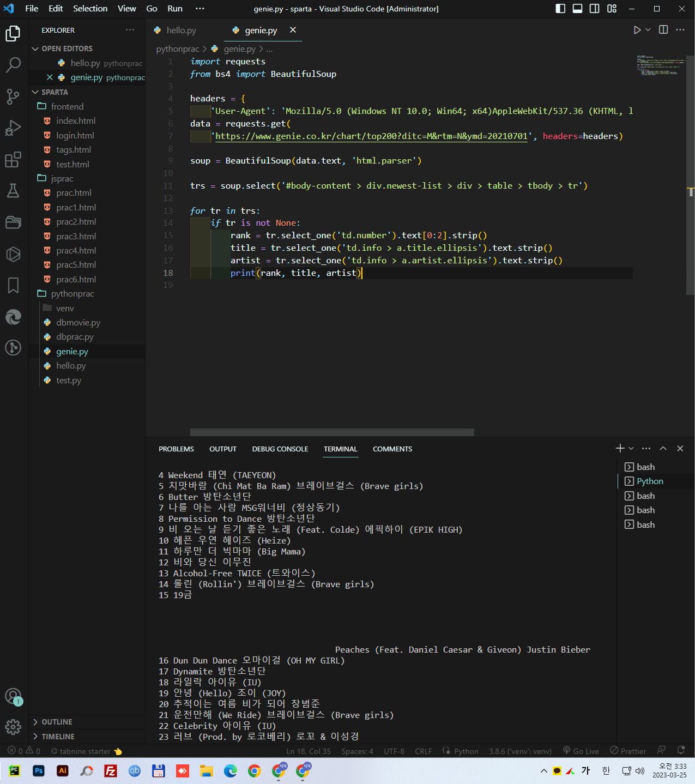
Task: Open new terminal launch profile dropdown
Action: tap(631, 448)
